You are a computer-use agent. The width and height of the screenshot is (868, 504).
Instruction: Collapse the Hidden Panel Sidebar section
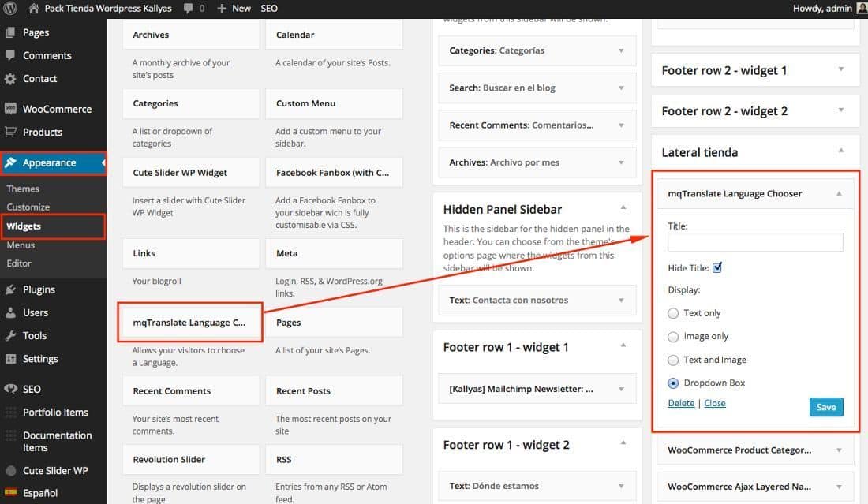click(x=623, y=207)
